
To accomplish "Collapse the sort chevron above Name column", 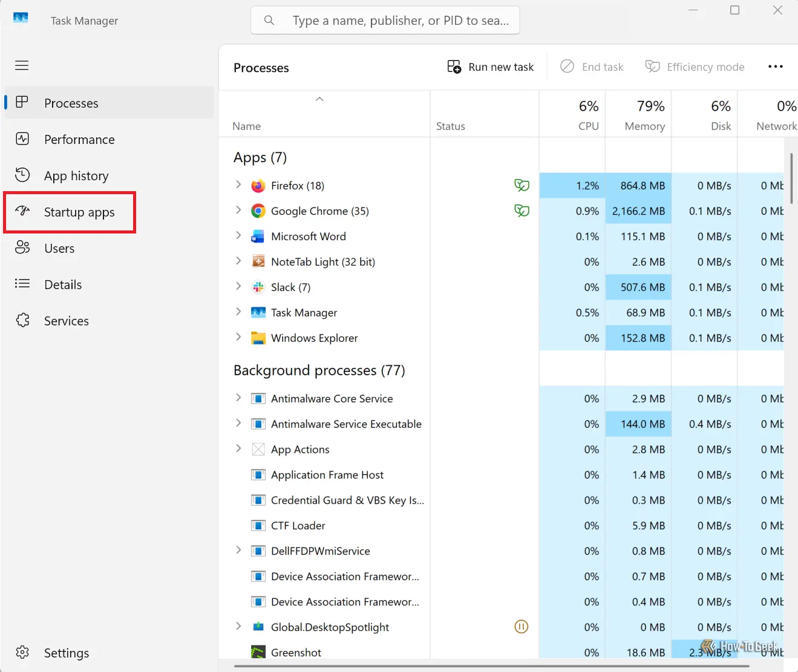I will tap(319, 99).
